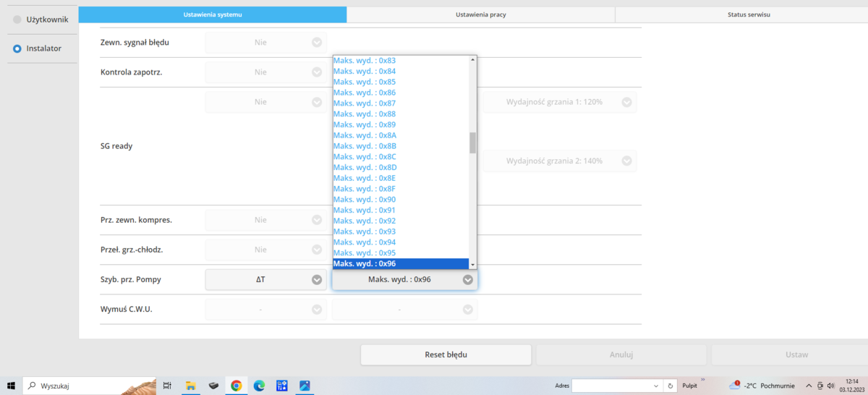Open Task View in the taskbar

pyautogui.click(x=167, y=386)
